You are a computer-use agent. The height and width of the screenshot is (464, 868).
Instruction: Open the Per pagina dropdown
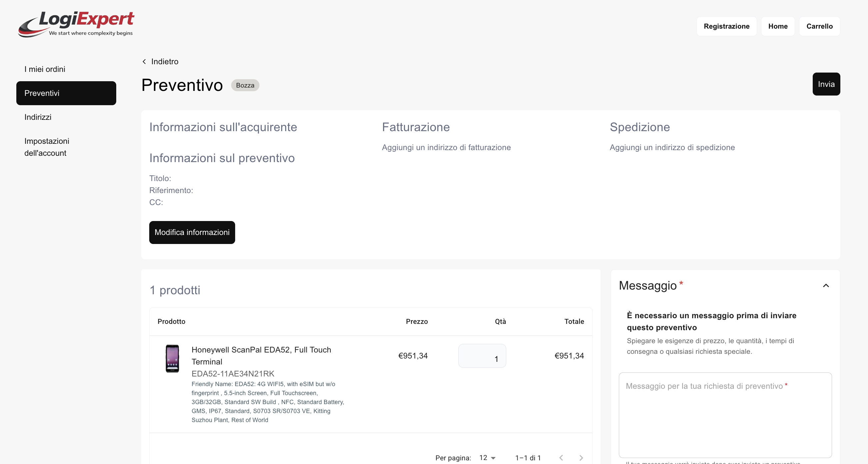click(x=488, y=458)
